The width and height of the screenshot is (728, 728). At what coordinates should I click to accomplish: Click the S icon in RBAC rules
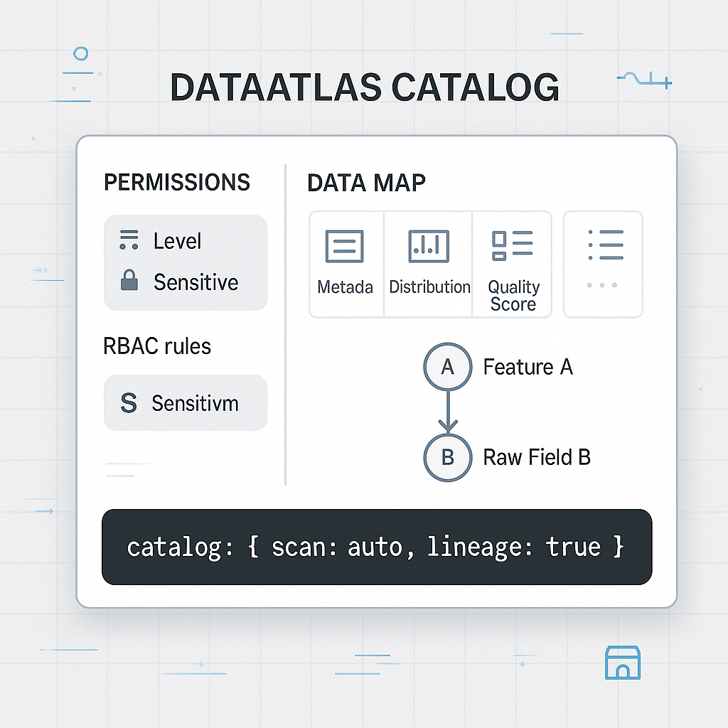pos(129,404)
